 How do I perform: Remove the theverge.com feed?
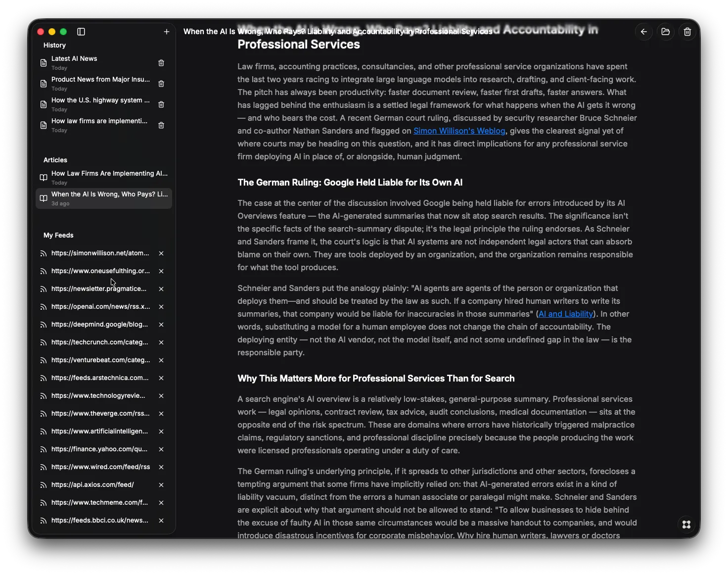[x=161, y=414]
